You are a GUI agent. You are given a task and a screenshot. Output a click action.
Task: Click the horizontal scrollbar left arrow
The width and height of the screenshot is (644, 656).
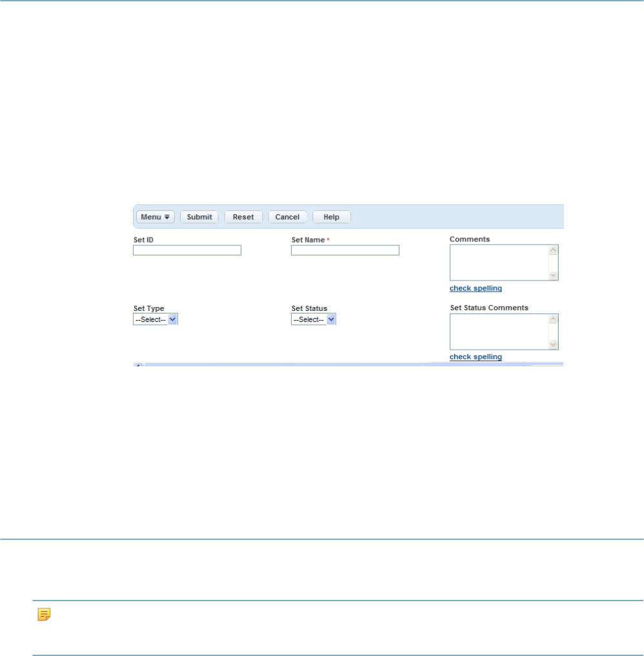[138, 365]
